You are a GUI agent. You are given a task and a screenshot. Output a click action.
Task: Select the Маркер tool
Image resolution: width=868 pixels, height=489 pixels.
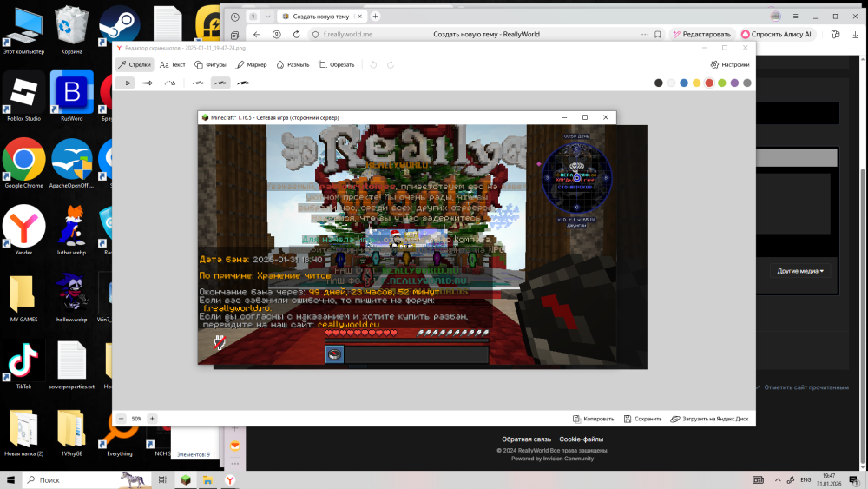click(x=251, y=65)
